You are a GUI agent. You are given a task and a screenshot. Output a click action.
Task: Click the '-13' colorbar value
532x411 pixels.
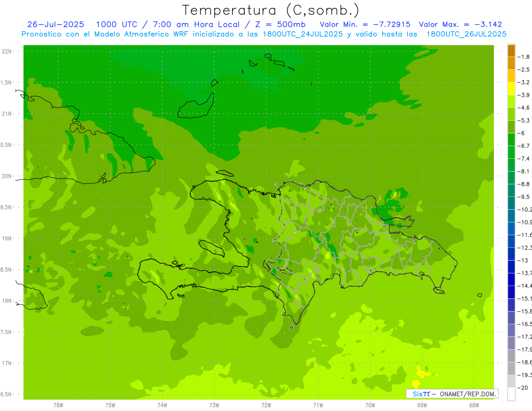pyautogui.click(x=523, y=260)
